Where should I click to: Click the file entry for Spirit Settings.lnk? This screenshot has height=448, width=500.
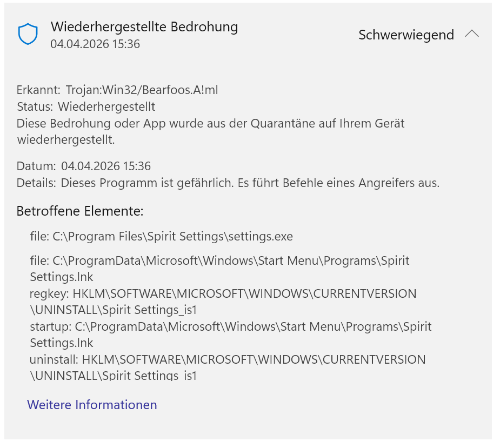[219, 269]
